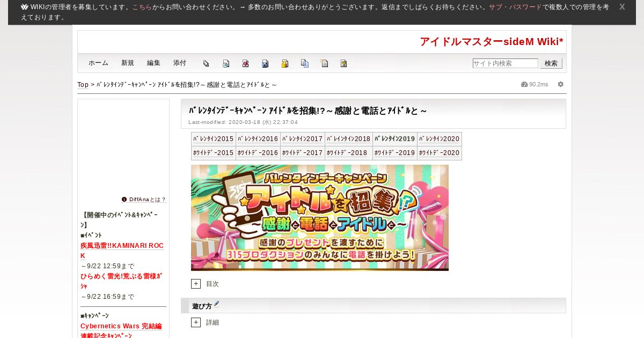Screen dimensions: 644x338
Task: Open 疾風迅雷!!KAMINARI ROCK event link
Action: click(x=122, y=251)
